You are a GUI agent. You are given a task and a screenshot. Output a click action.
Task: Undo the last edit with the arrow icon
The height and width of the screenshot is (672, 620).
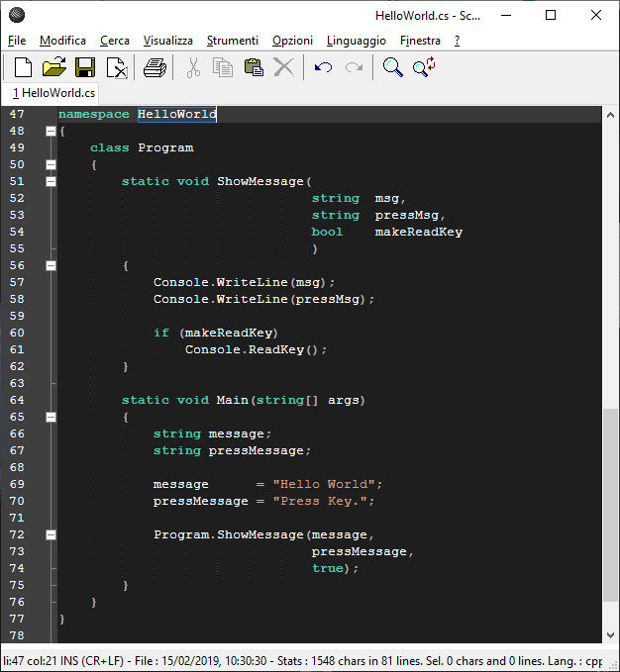[323, 67]
